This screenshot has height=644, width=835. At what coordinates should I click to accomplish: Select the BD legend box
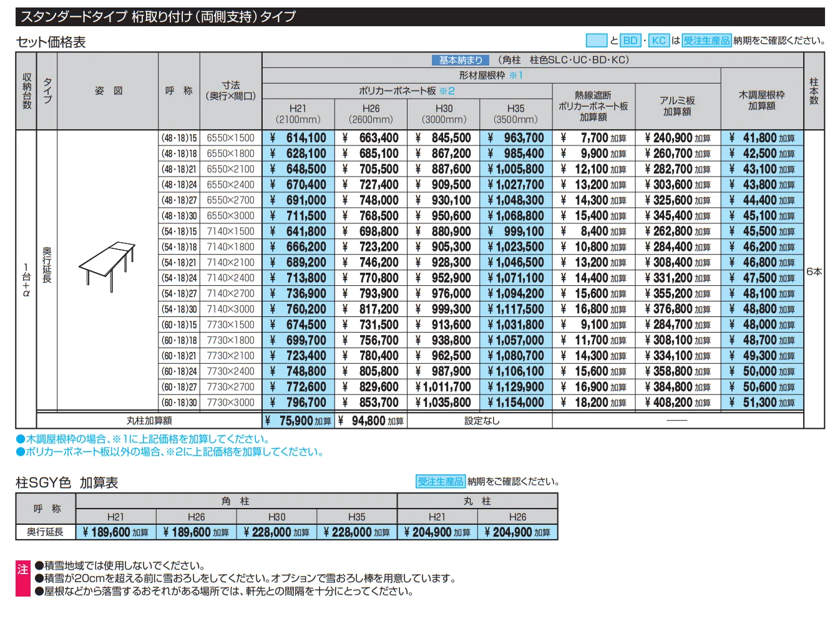(x=631, y=41)
